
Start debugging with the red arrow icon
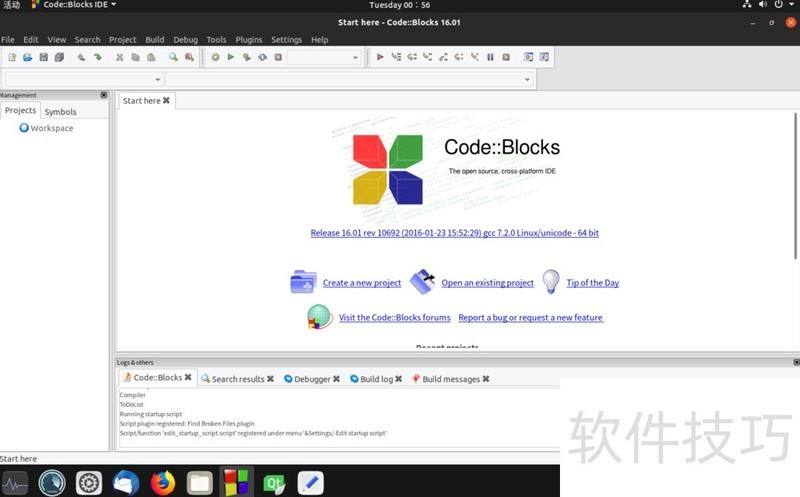tap(380, 57)
